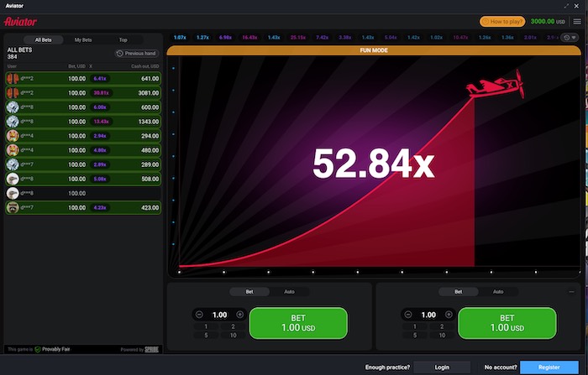Expand the round history dropdown

pyautogui.click(x=570, y=38)
